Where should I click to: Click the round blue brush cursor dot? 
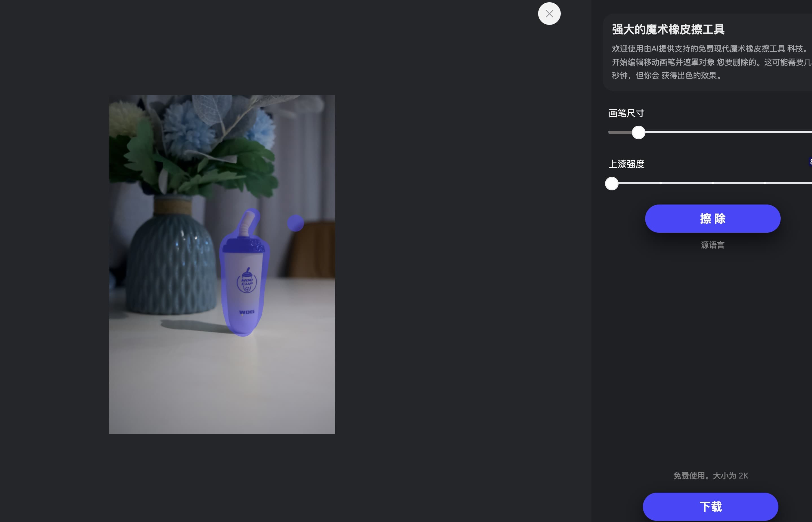pos(295,223)
